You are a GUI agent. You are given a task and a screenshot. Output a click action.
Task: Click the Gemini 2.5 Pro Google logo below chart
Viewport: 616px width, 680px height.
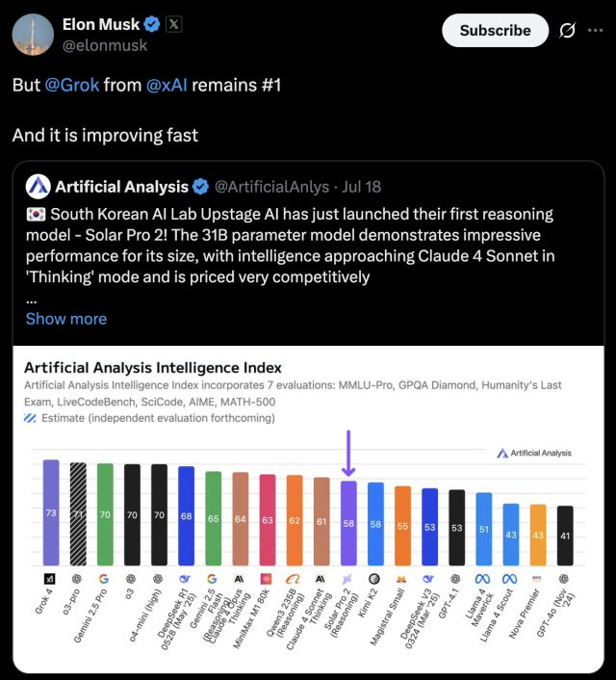point(105,578)
